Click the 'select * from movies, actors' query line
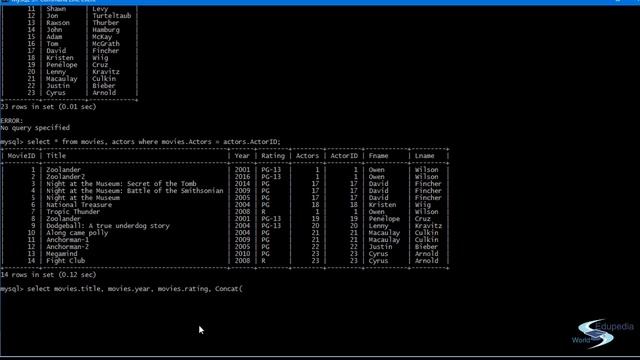This screenshot has height=360, width=640. coord(140,142)
